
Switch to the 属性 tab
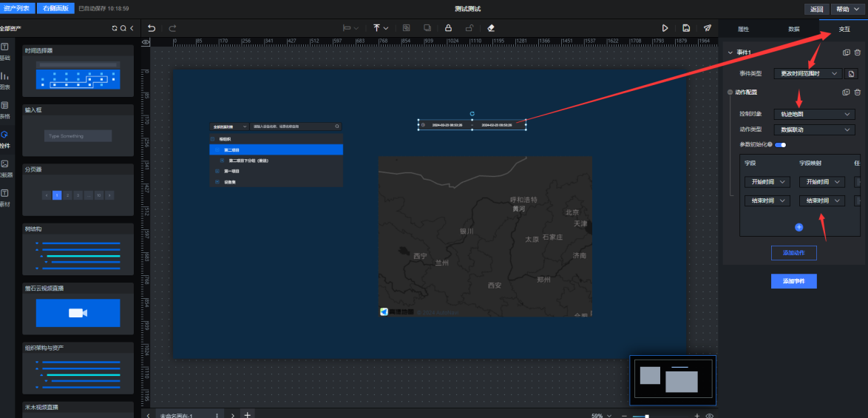tap(743, 29)
